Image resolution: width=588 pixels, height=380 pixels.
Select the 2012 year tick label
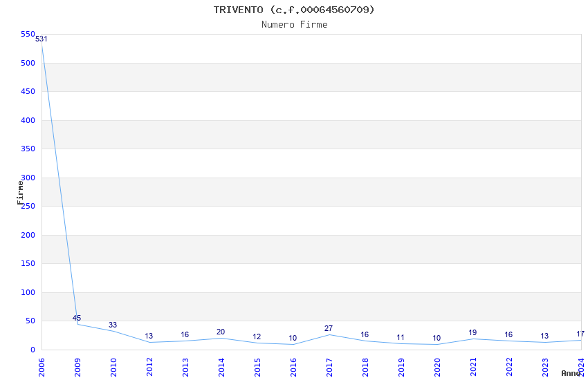pos(149,368)
